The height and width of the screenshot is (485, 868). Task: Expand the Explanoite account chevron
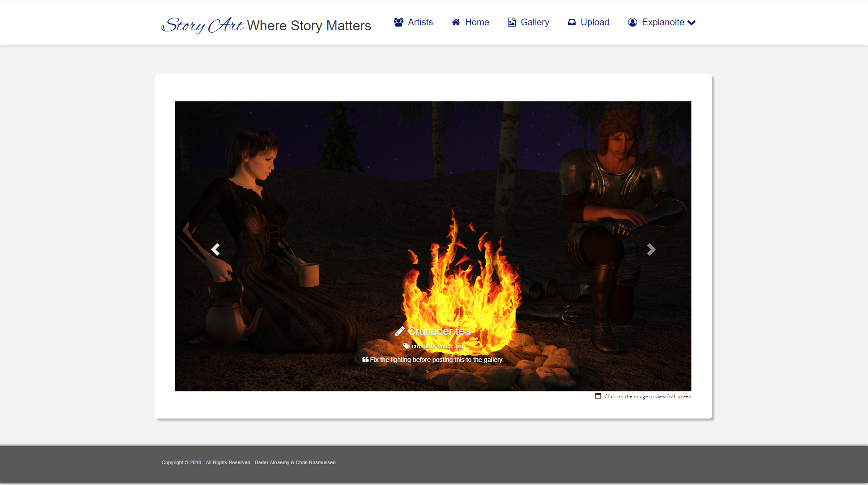point(691,23)
